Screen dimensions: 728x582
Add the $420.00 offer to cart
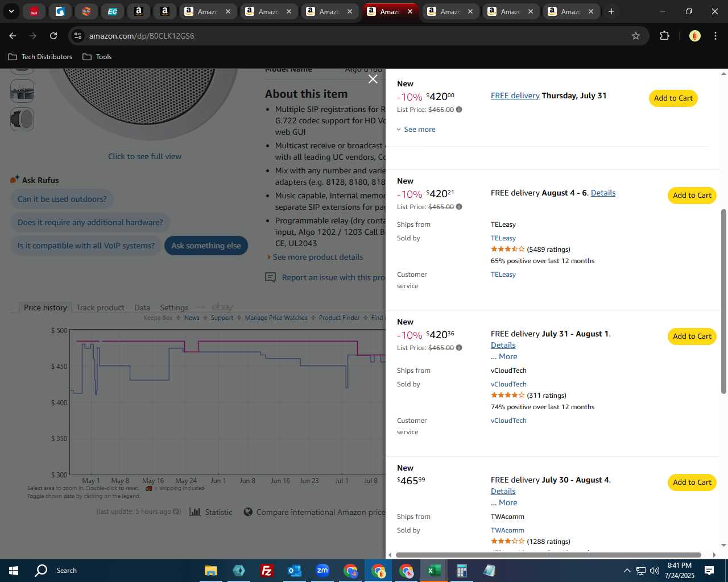[x=673, y=98]
